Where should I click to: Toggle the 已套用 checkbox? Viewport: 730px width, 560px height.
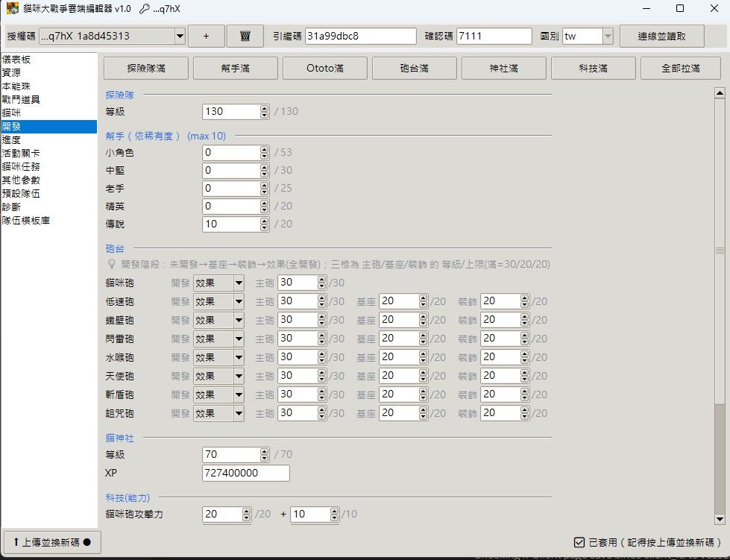pos(579,542)
